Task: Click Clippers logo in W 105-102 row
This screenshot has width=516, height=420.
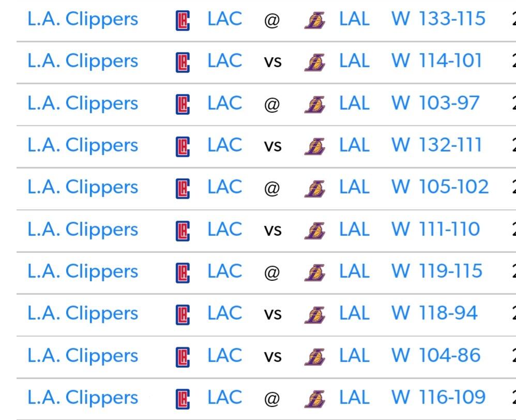Action: tap(183, 189)
